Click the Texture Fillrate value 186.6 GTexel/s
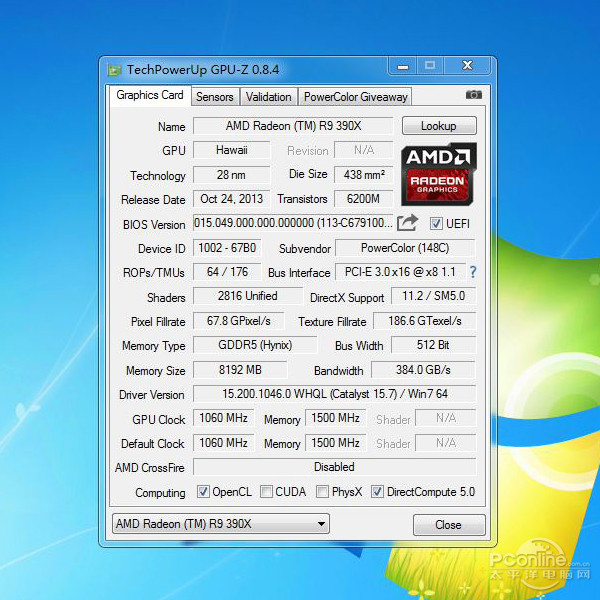Image resolution: width=600 pixels, height=600 pixels. [425, 321]
